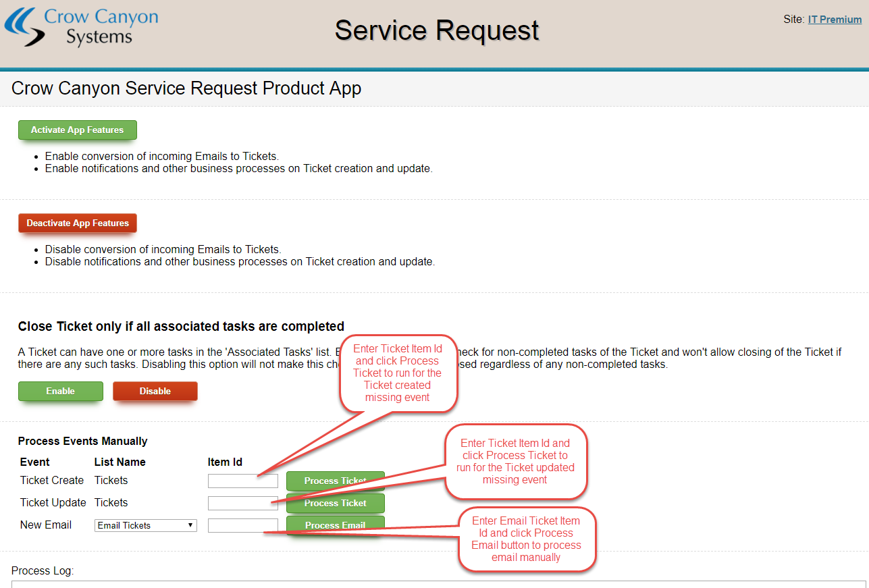This screenshot has width=869, height=588.
Task: Select the Event column header
Action: (x=35, y=462)
